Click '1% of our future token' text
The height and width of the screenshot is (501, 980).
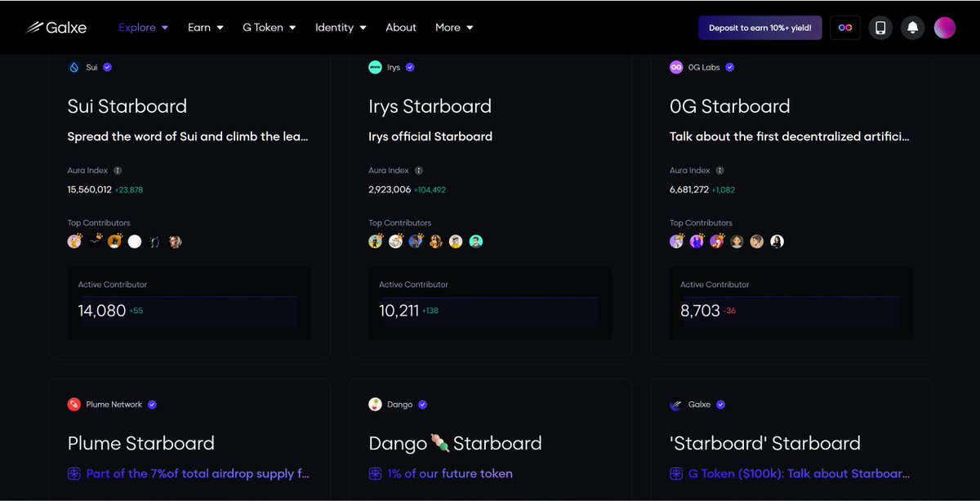click(x=450, y=473)
